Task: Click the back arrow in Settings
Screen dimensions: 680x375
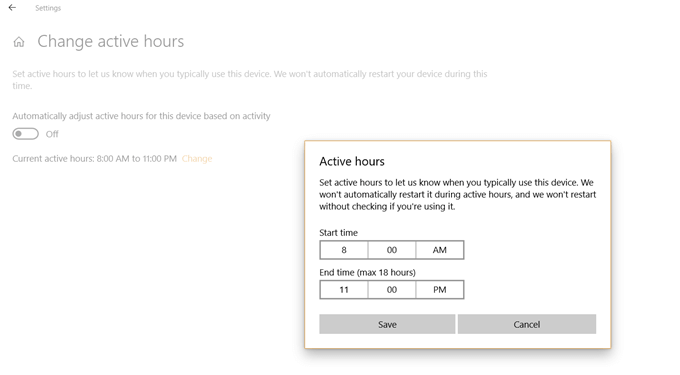Action: pyautogui.click(x=12, y=7)
